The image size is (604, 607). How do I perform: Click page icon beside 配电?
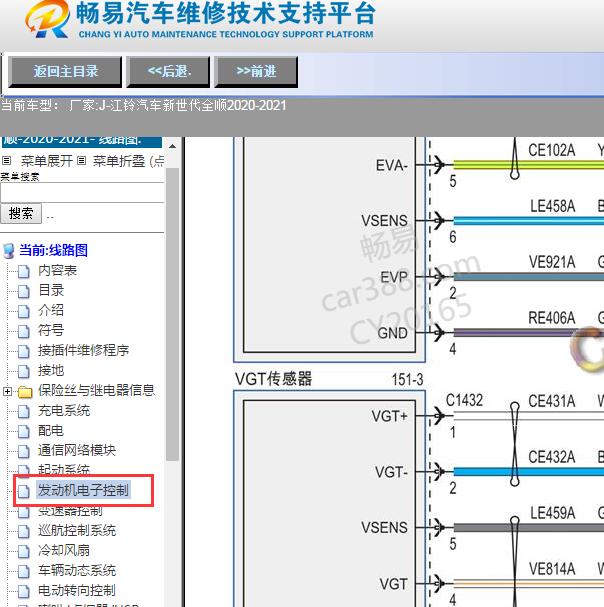(24, 432)
